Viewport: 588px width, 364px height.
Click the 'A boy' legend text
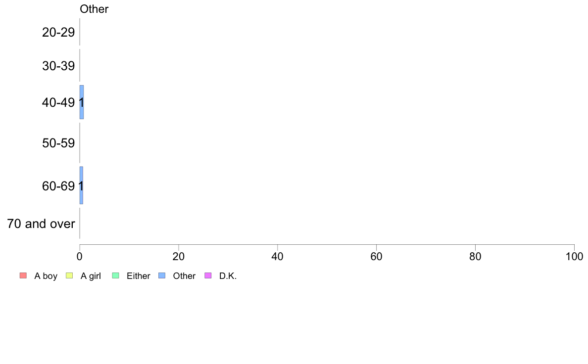click(x=46, y=276)
